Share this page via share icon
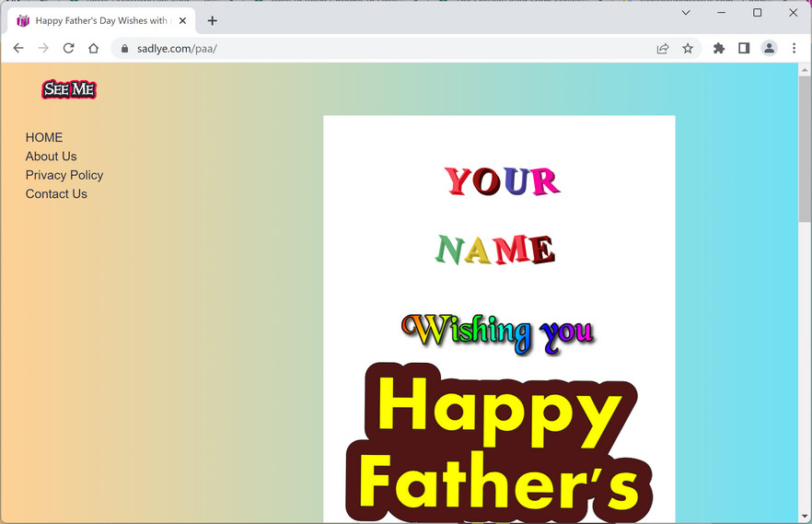This screenshot has width=812, height=524. [x=662, y=48]
